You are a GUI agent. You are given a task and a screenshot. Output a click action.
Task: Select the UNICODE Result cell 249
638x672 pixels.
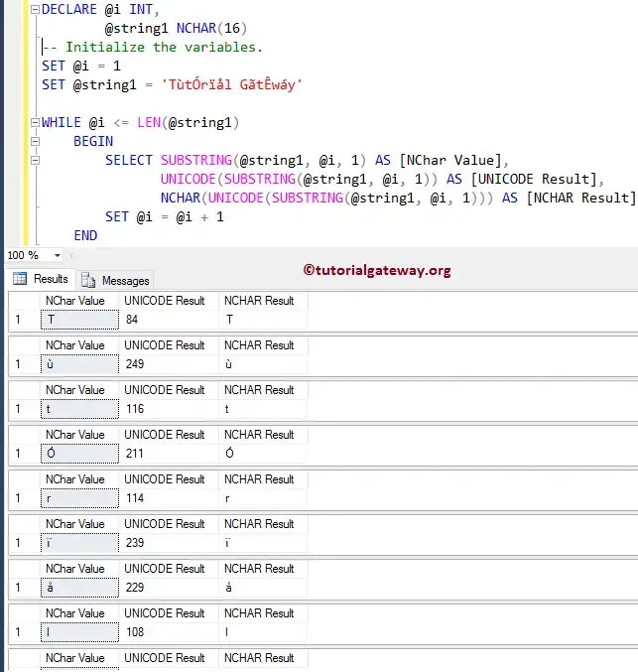pos(169,364)
